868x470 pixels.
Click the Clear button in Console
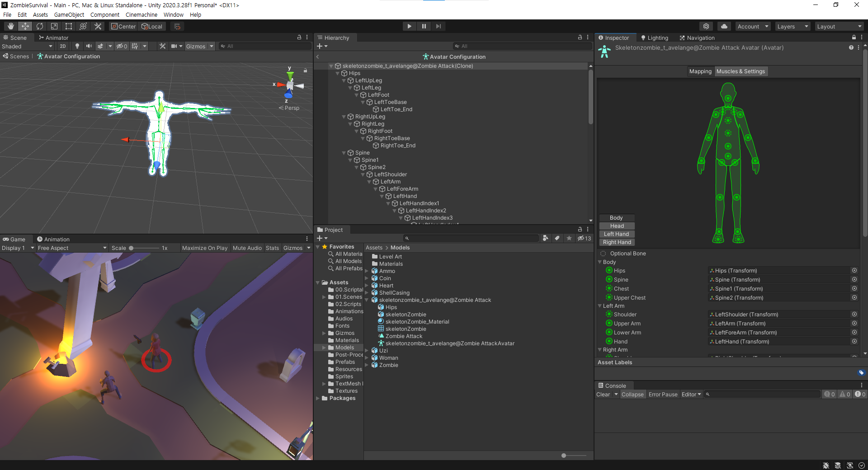point(603,395)
